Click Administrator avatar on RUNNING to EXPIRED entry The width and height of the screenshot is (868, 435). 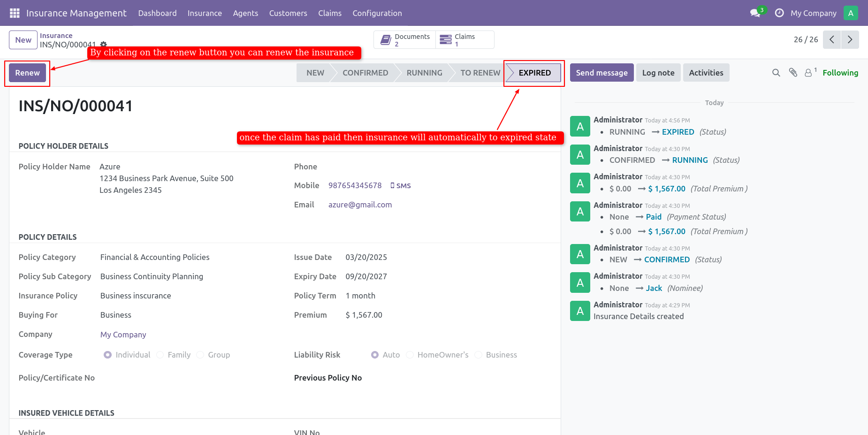click(580, 126)
